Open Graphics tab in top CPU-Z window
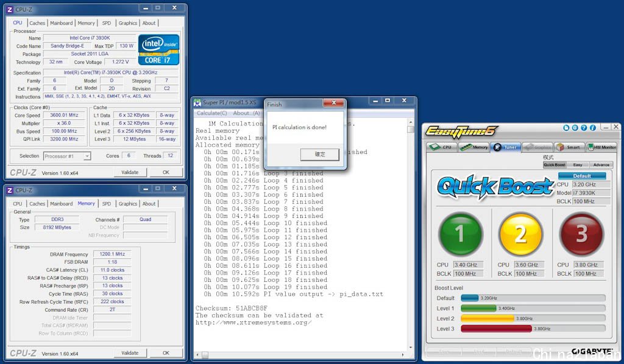The image size is (624, 364). coord(128,23)
